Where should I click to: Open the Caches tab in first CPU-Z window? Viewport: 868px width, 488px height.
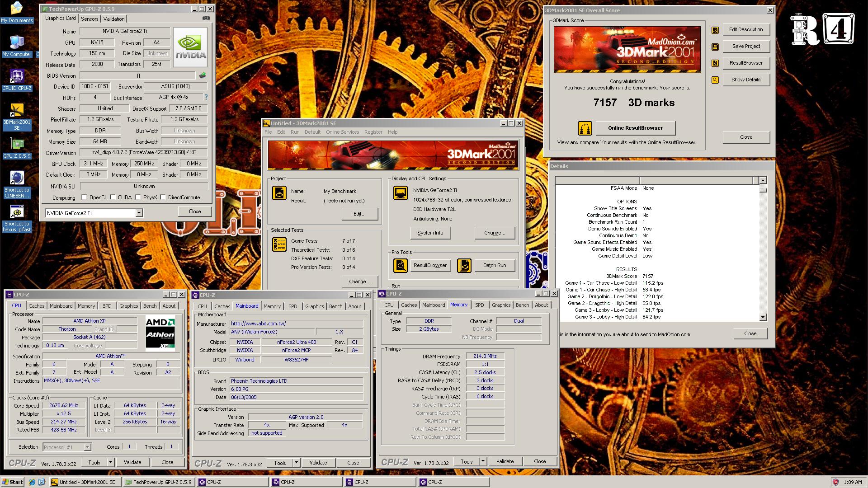point(37,306)
